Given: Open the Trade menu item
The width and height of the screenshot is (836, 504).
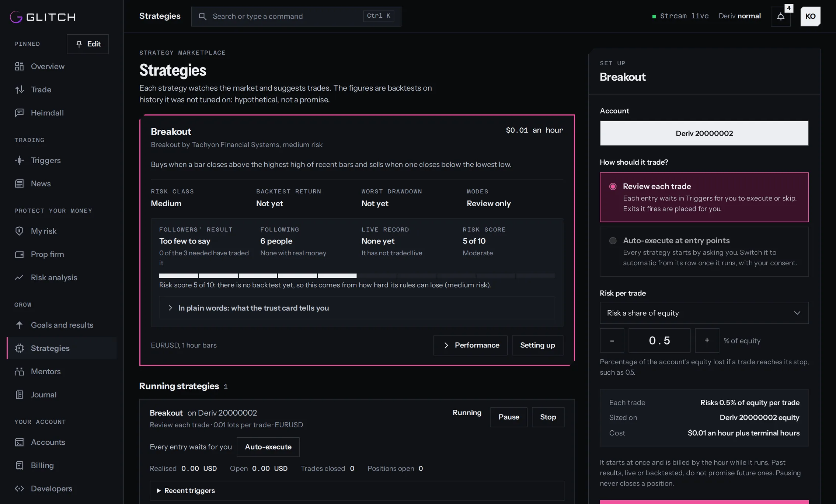Looking at the screenshot, I should [x=62, y=90].
